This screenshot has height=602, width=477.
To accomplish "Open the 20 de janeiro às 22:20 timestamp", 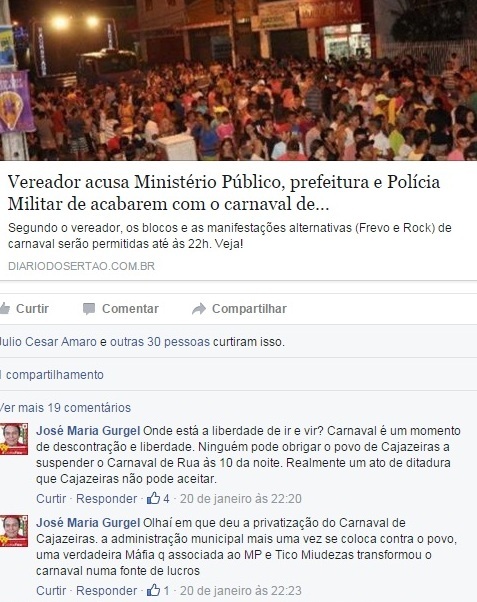I will [241, 498].
